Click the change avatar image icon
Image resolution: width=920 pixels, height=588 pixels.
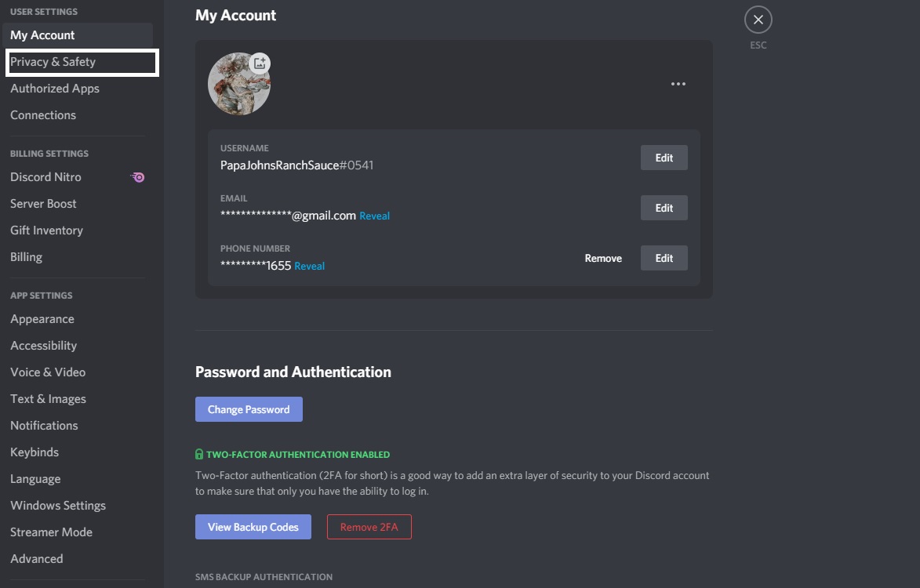(x=260, y=64)
